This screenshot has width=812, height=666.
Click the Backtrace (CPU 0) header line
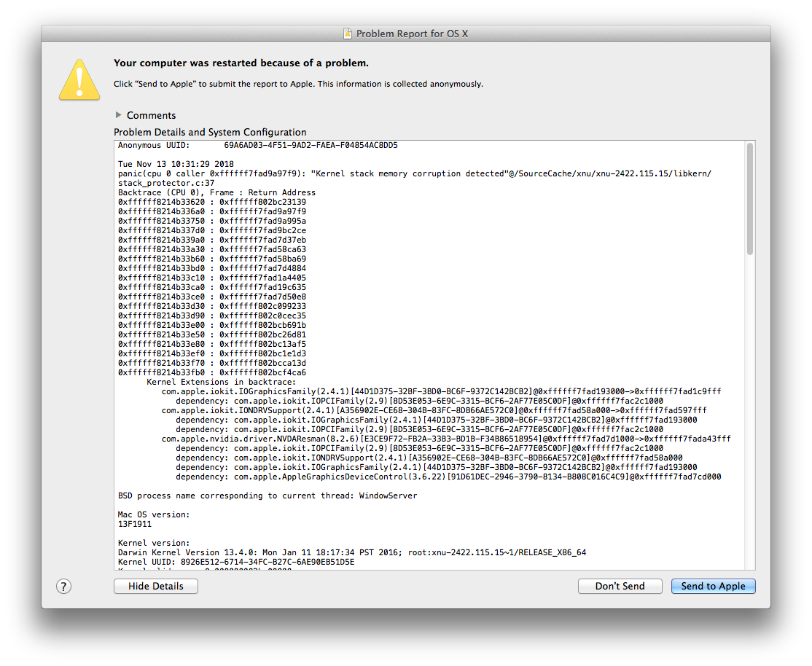click(216, 192)
